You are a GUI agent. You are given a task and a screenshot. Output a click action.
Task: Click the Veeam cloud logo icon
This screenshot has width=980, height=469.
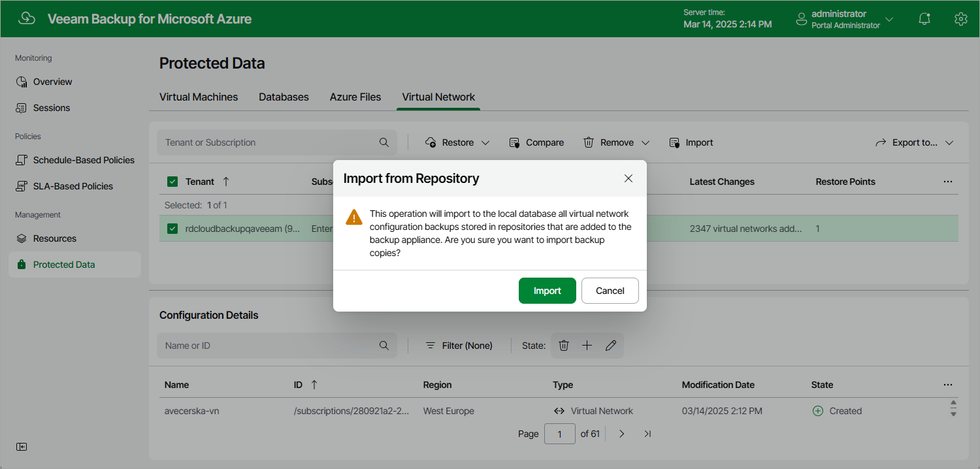click(x=27, y=18)
